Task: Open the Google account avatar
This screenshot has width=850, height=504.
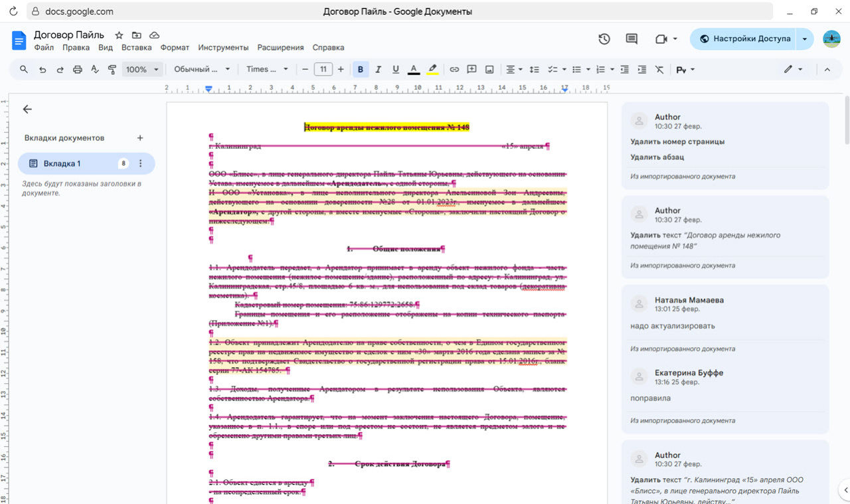Action: coord(831,39)
